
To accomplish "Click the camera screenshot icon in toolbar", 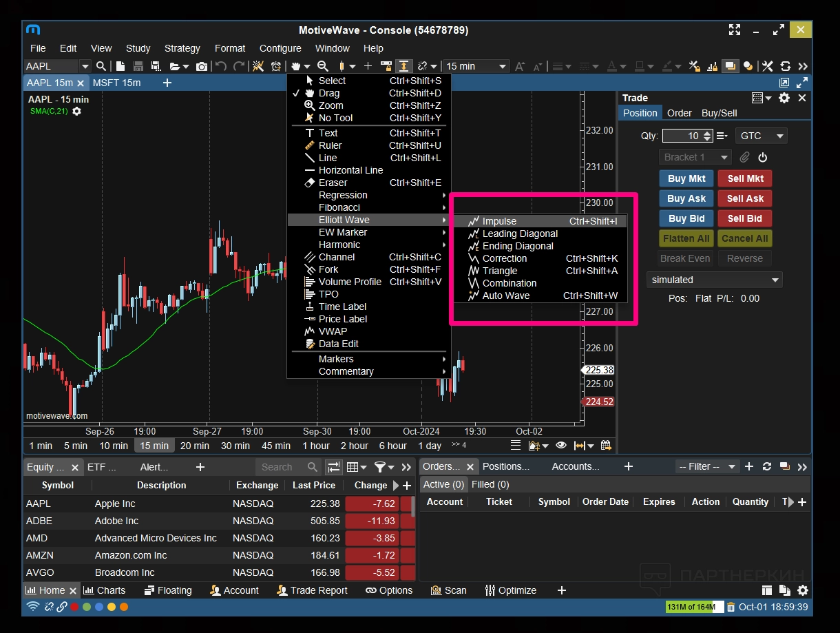I will click(201, 66).
